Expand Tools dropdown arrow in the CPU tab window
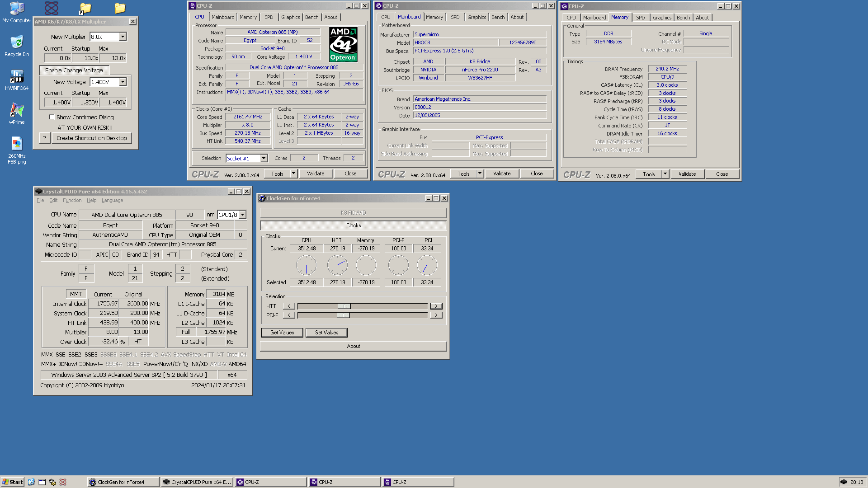Viewport: 868px width, 488px height. [x=293, y=174]
